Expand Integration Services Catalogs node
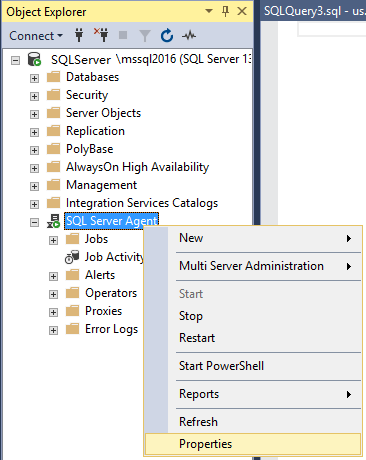Image resolution: width=366 pixels, height=460 pixels. (x=34, y=204)
